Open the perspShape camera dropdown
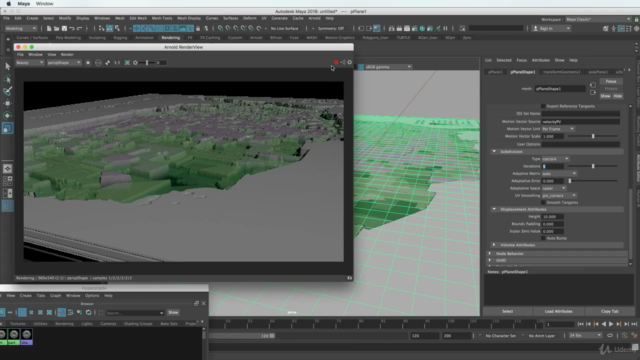The width and height of the screenshot is (640, 360). 64,62
